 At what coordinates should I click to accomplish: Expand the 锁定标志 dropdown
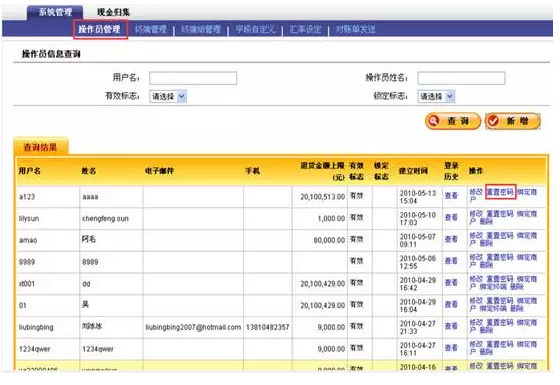(436, 96)
